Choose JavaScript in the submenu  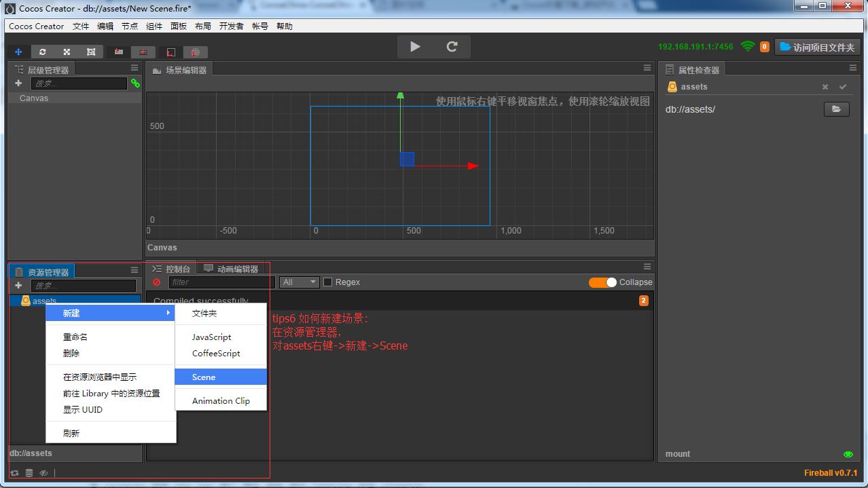coord(221,337)
